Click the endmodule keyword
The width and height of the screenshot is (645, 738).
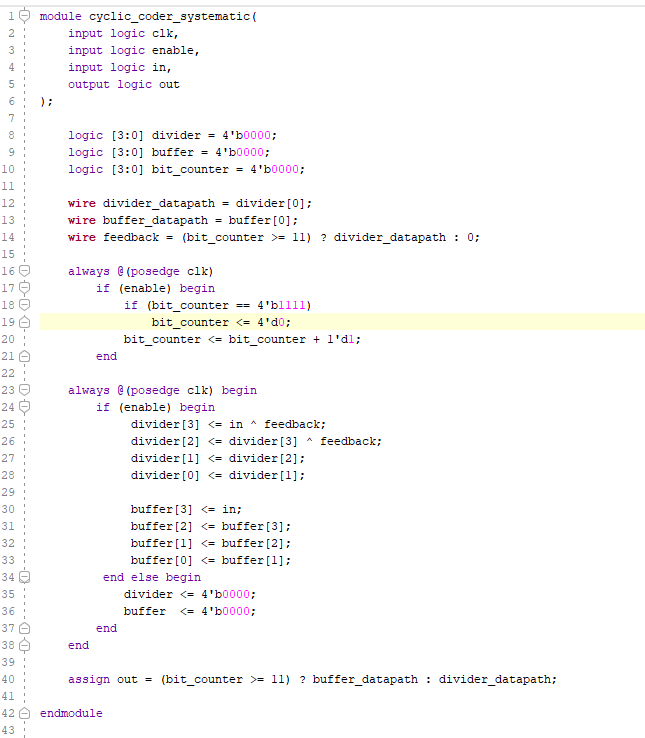click(71, 714)
